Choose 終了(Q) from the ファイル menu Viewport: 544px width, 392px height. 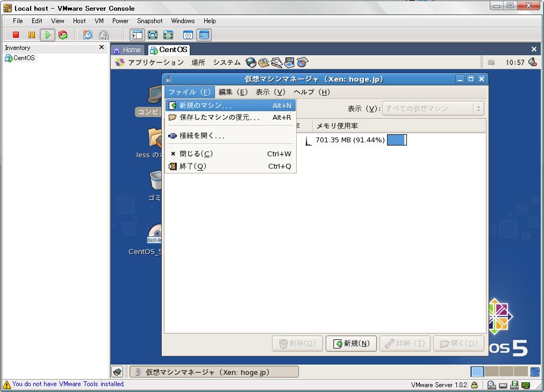[x=231, y=166]
